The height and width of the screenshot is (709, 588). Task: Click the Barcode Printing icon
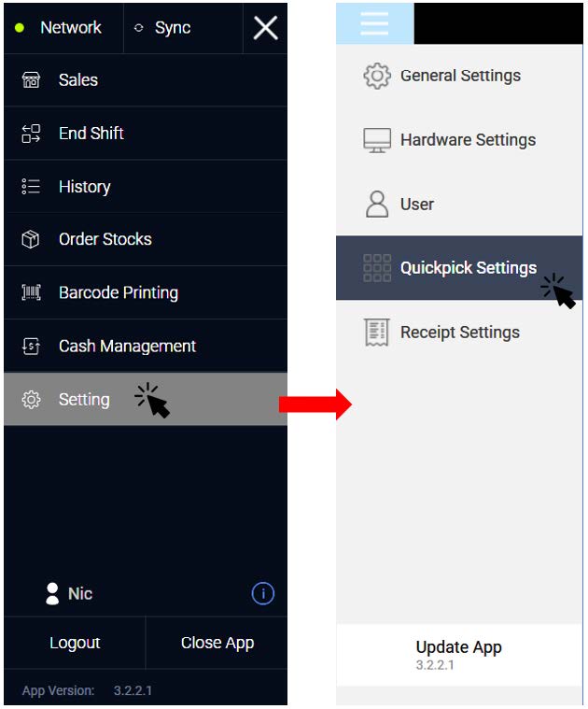(x=31, y=292)
